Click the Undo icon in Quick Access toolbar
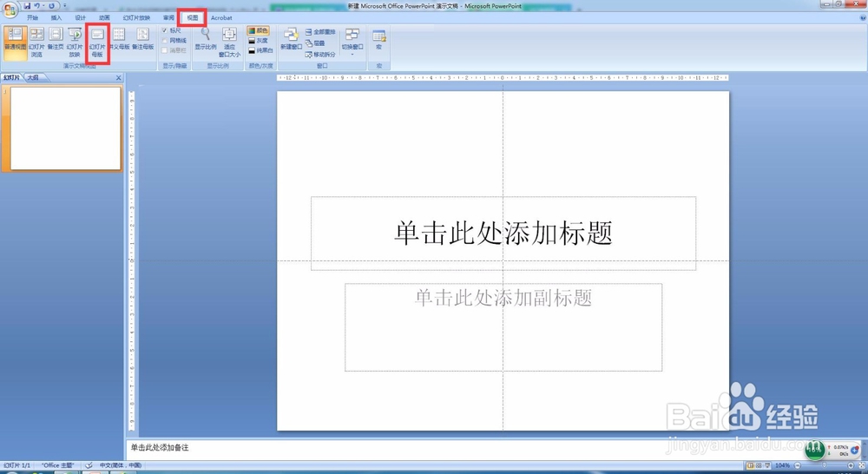The image size is (868, 474). pyautogui.click(x=37, y=5)
